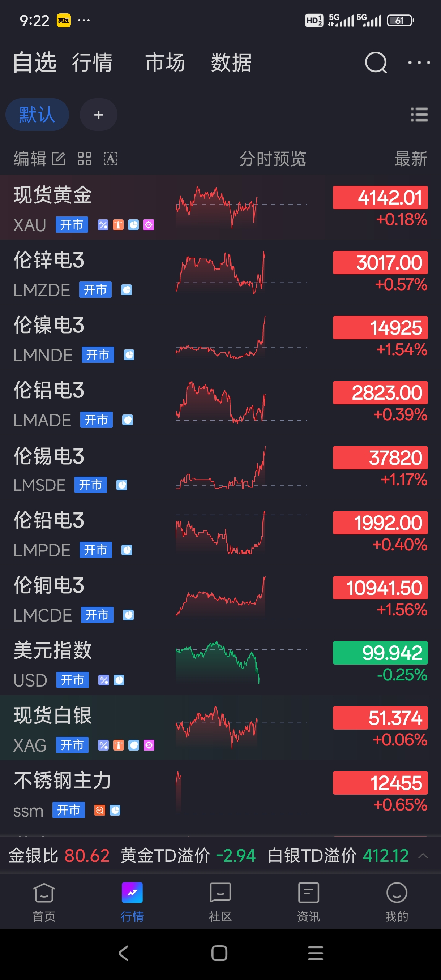This screenshot has height=980, width=441.
Task: Open the 美元指数 intraday preview chart
Action: tap(240, 663)
